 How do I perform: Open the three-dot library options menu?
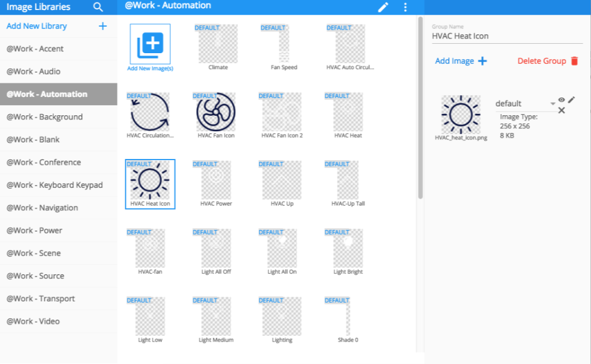coord(405,7)
